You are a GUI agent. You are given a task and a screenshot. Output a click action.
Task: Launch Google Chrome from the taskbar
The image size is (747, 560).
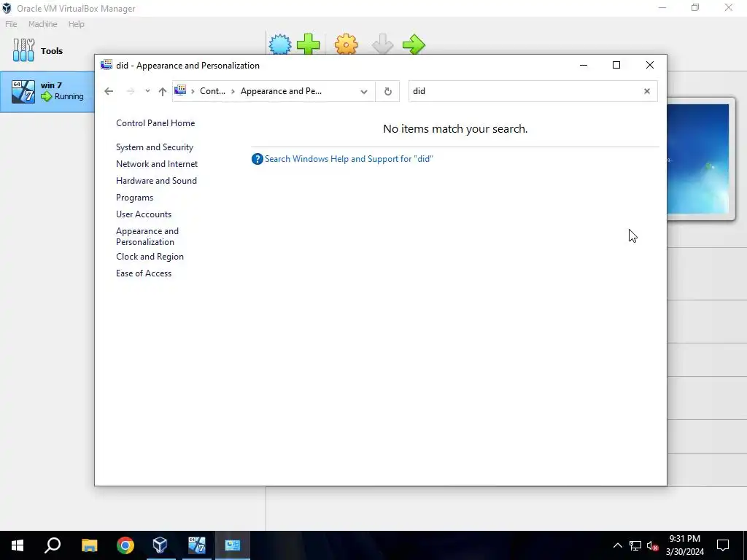[125, 545]
